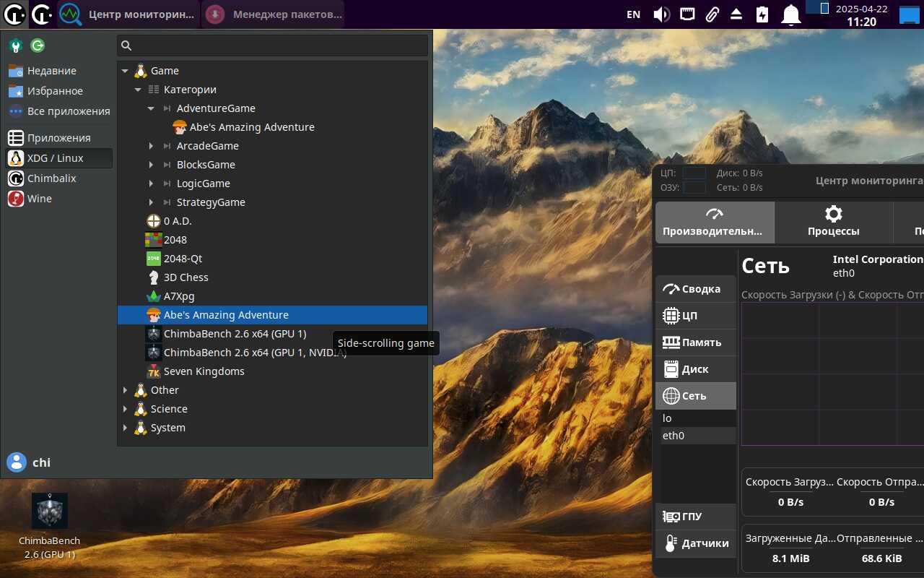The height and width of the screenshot is (578, 924).
Task: Switch to the Производительность tab
Action: coord(715,223)
